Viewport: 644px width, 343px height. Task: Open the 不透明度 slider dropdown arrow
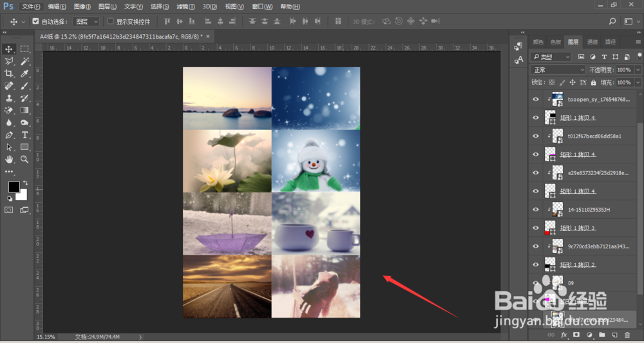pos(638,70)
